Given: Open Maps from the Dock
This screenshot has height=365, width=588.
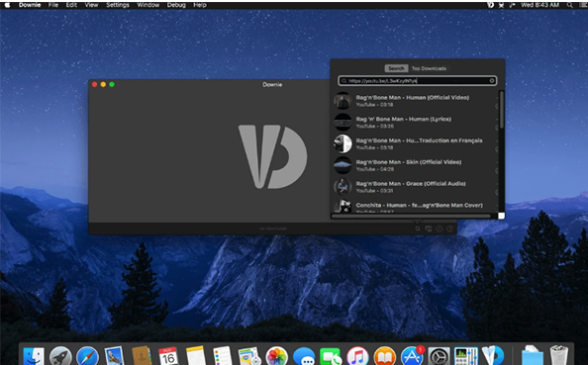Looking at the screenshot, I should (x=249, y=356).
